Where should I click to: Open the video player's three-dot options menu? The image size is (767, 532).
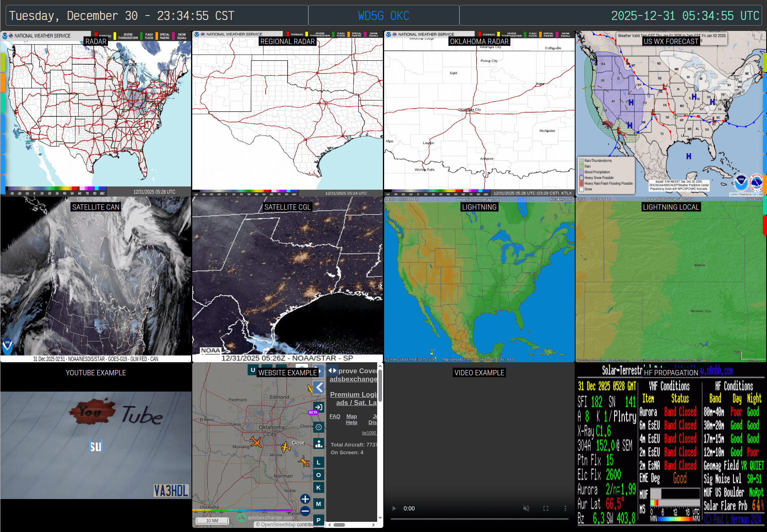coord(565,508)
